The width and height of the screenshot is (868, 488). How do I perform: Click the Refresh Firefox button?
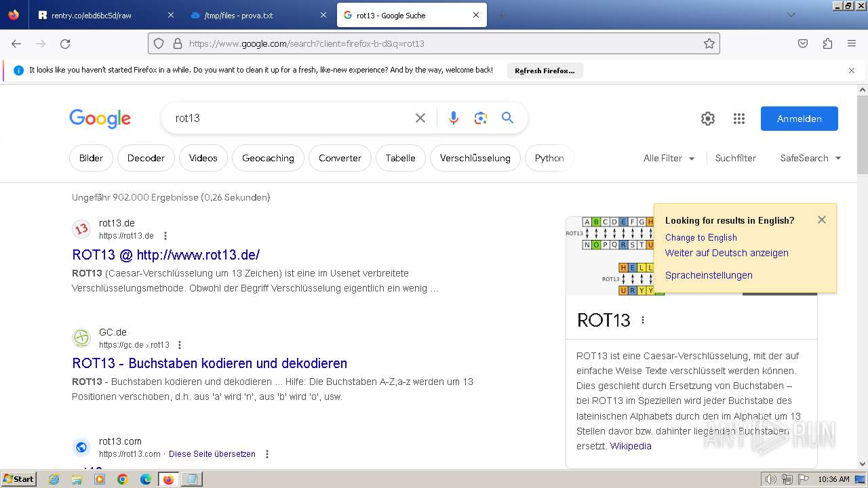pos(545,70)
